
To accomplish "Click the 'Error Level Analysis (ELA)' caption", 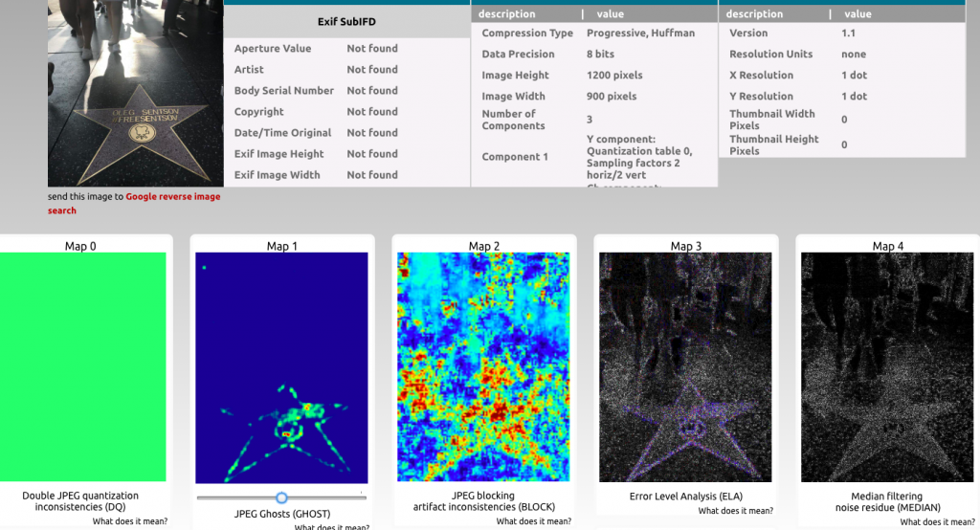I will click(x=685, y=497).
